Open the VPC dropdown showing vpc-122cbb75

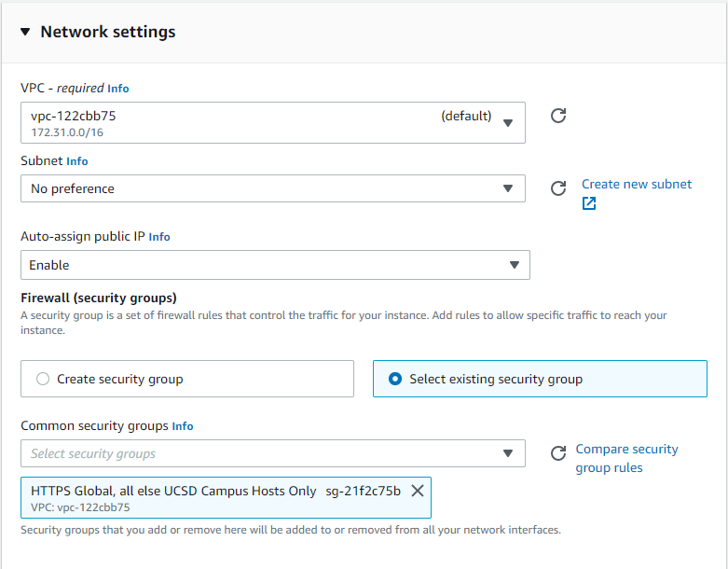[272, 123]
